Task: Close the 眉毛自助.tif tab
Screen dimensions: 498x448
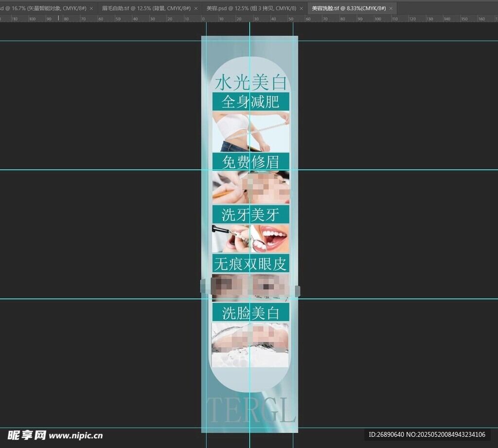Action: pyautogui.click(x=196, y=9)
